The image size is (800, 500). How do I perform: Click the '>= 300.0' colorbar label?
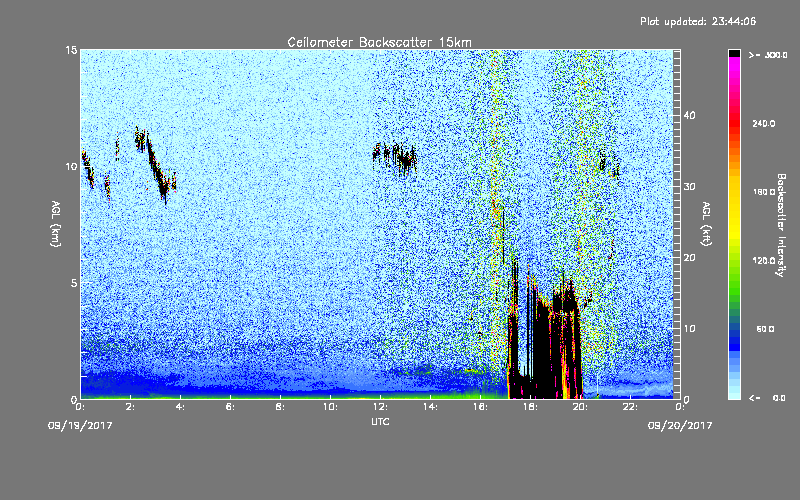coord(768,55)
